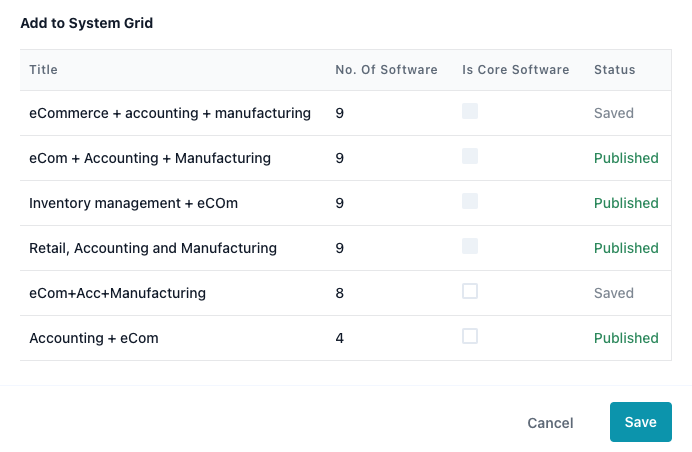
Task: Select the Accounting + eCom title
Action: point(94,338)
